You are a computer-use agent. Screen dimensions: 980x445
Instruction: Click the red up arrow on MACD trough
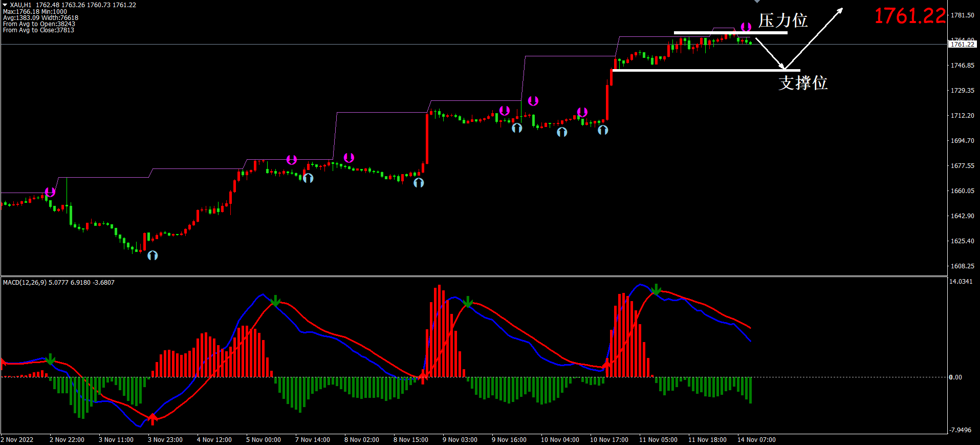[x=152, y=419]
